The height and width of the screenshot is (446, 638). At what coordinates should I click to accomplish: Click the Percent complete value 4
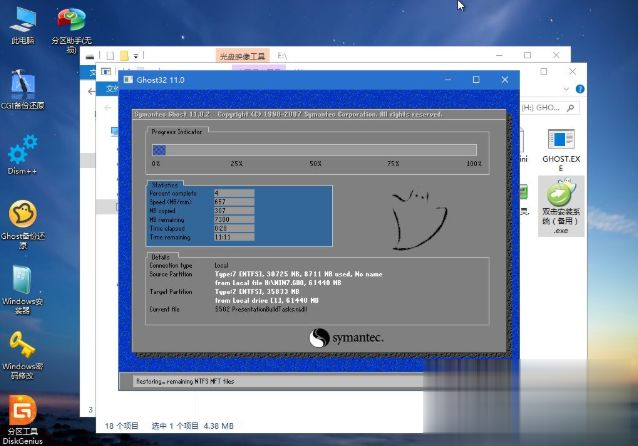[x=234, y=193]
